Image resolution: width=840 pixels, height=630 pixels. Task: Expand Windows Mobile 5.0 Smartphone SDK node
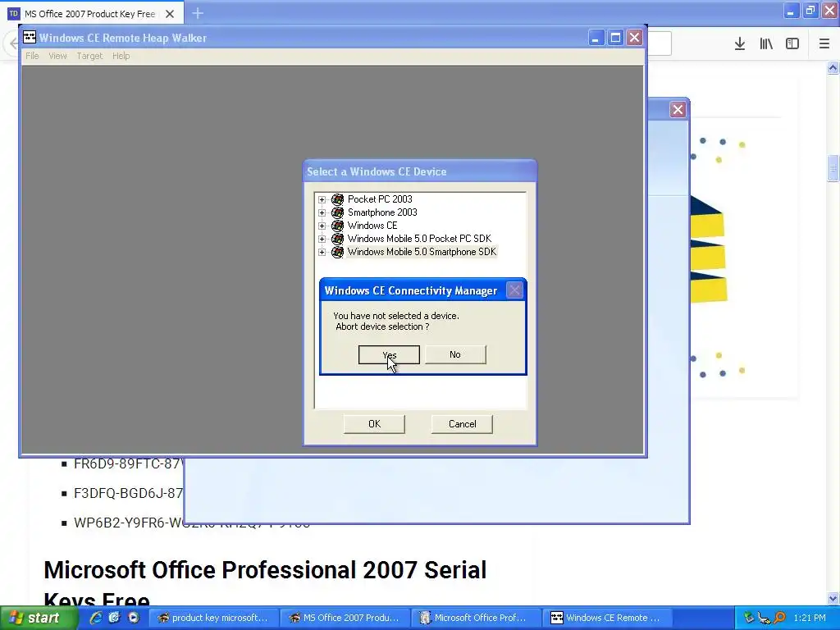[x=322, y=252]
